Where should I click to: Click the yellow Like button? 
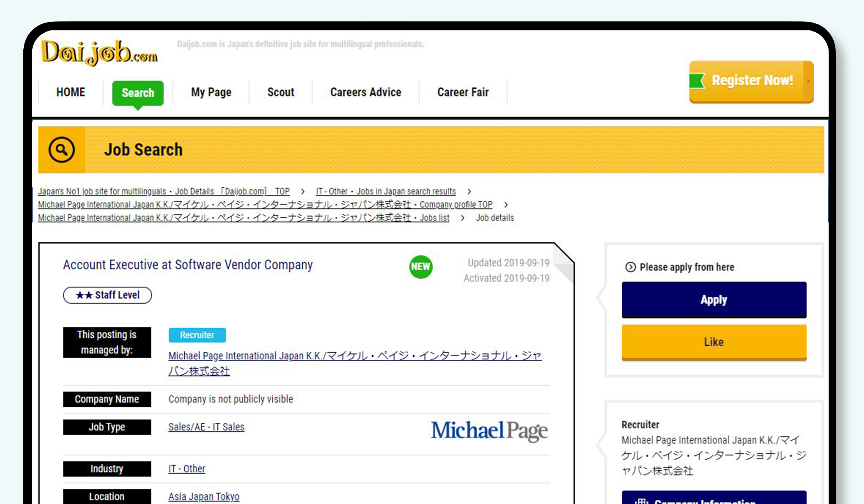click(x=714, y=342)
